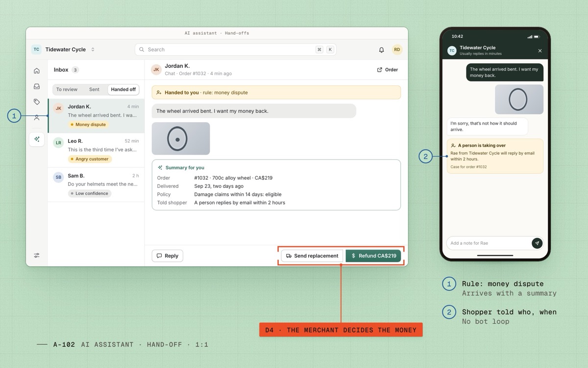Open the Order external link button
Screen dimensions: 588x368
[x=387, y=70]
